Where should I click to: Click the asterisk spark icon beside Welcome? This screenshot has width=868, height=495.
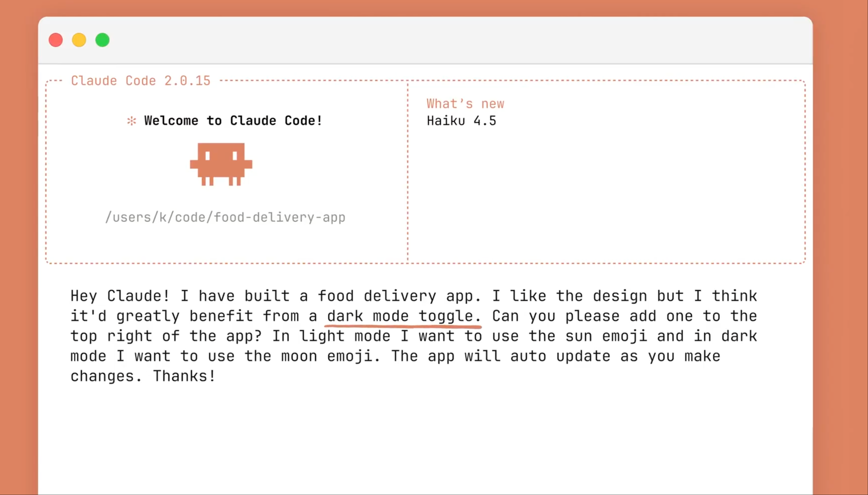coord(132,121)
